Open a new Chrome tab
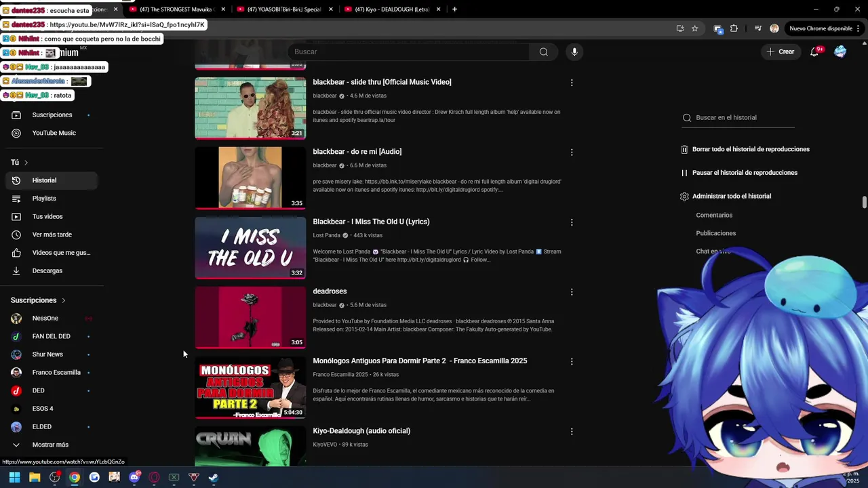Screen dimensions: 868x488 coord(454,9)
